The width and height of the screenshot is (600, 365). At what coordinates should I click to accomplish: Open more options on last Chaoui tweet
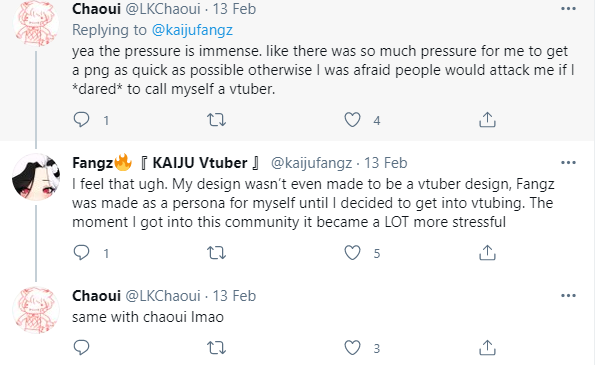coord(568,295)
